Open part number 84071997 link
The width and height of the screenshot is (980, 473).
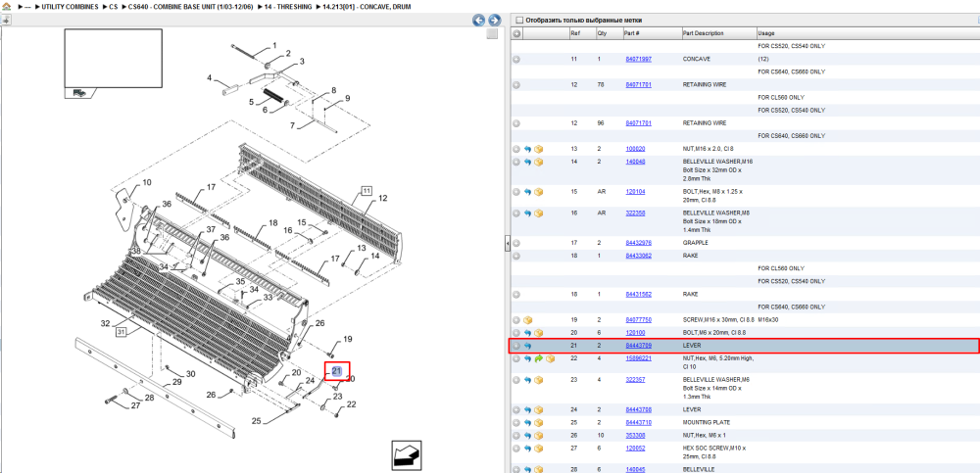(638, 60)
